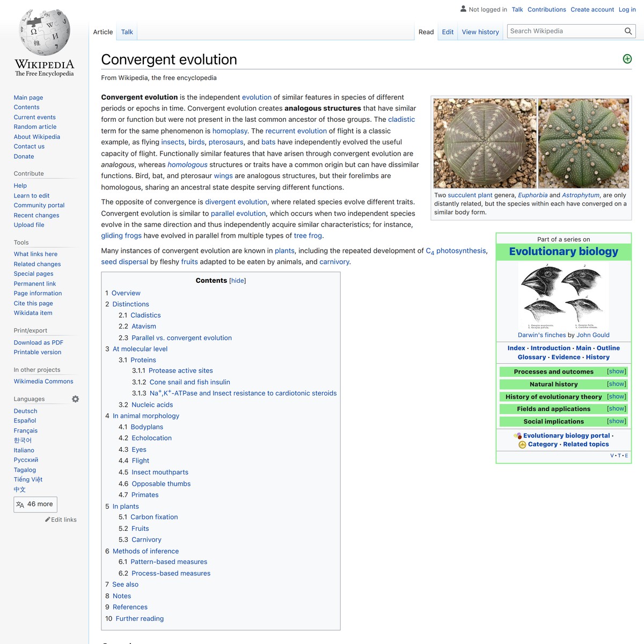Hide the Contents table
Image resolution: width=644 pixels, height=644 pixels.
tap(238, 280)
